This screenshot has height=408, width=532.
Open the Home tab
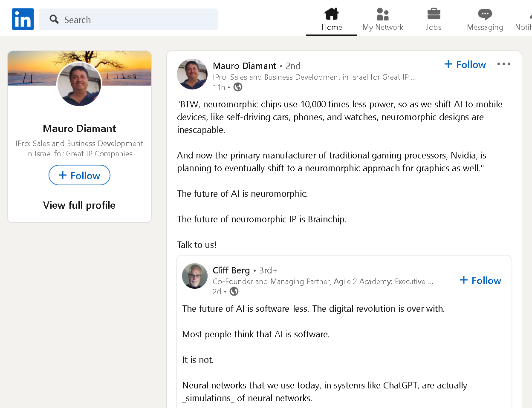(332, 19)
